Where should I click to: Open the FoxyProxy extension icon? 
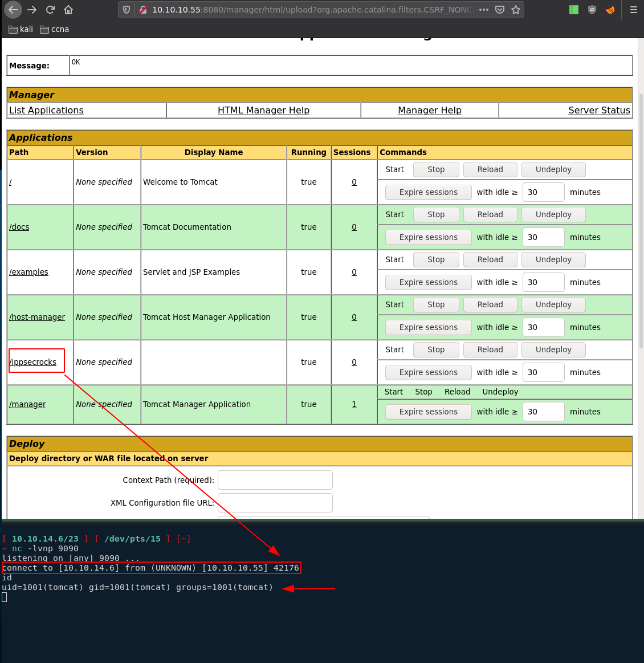point(610,10)
